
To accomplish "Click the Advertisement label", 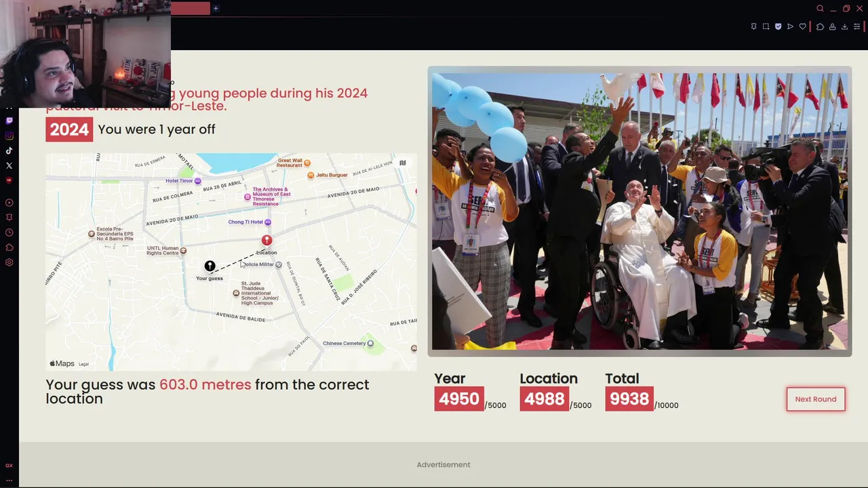I will point(443,465).
